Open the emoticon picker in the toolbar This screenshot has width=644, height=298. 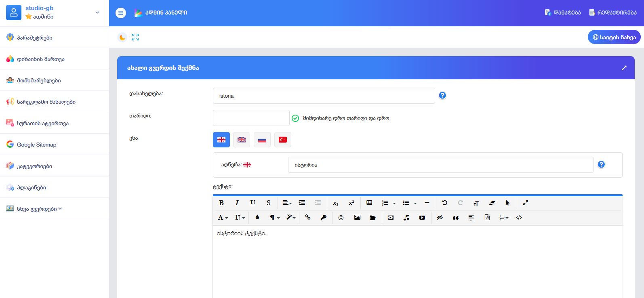[341, 218]
